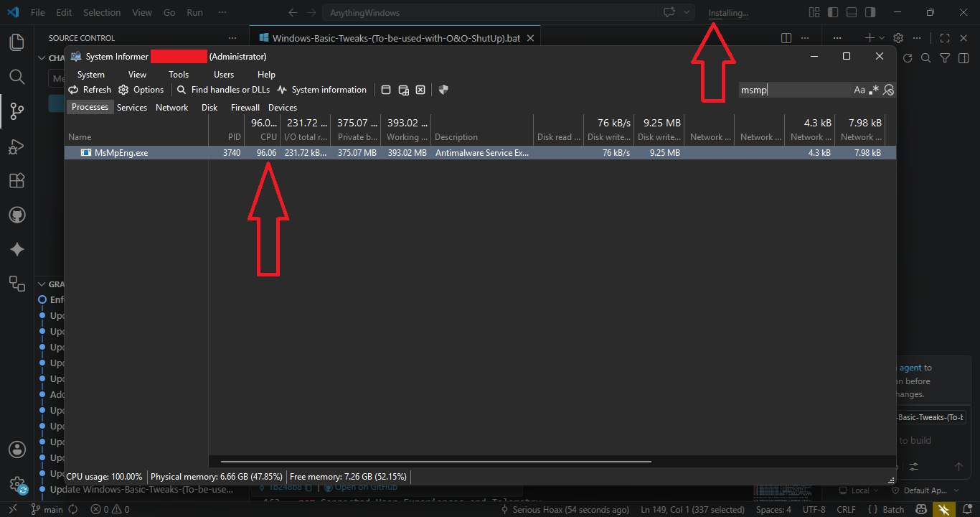
Task: Open the GitHub view in activity bar
Action: 17,215
